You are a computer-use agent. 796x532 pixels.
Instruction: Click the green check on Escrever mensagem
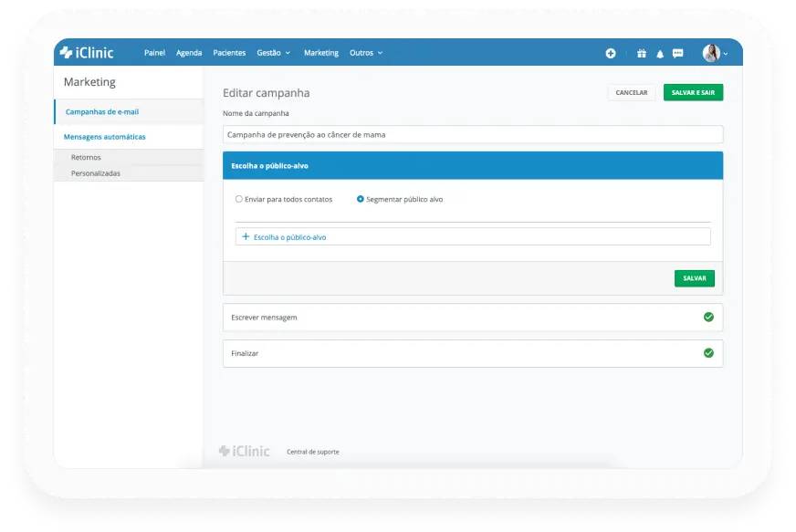click(x=708, y=317)
